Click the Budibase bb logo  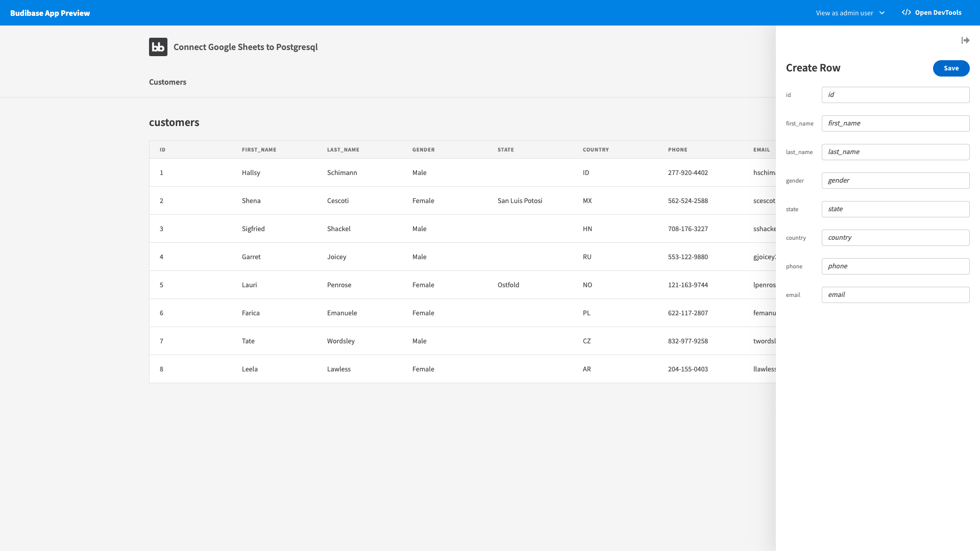tap(158, 47)
